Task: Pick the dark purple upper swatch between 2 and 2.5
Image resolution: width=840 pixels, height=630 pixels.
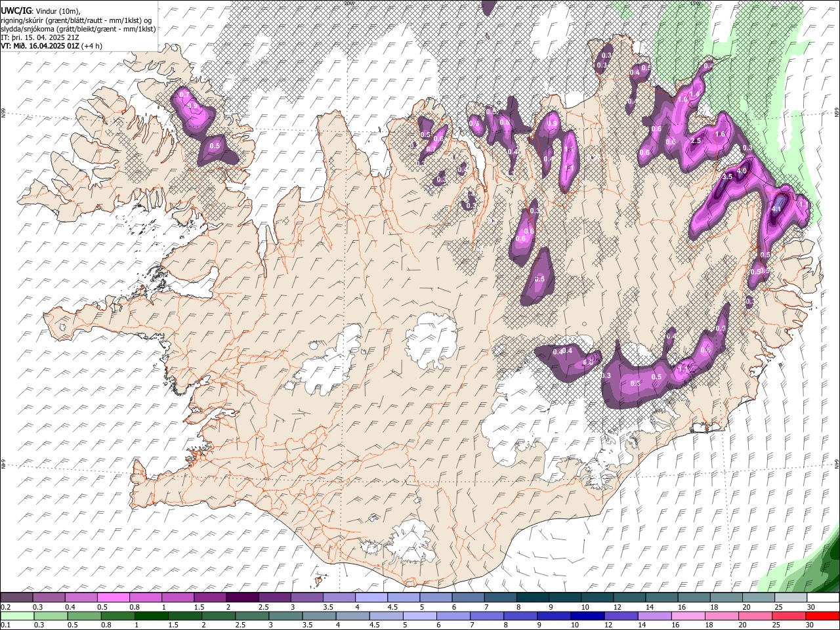Action: pyautogui.click(x=242, y=598)
